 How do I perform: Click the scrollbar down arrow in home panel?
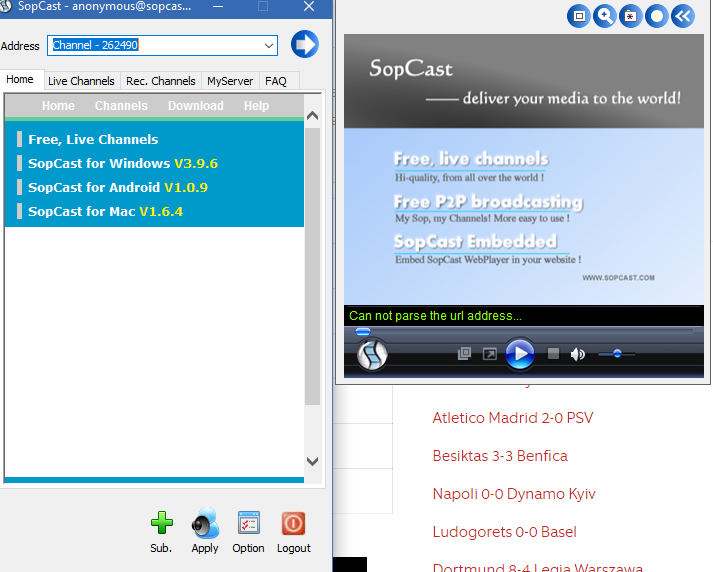(312, 461)
